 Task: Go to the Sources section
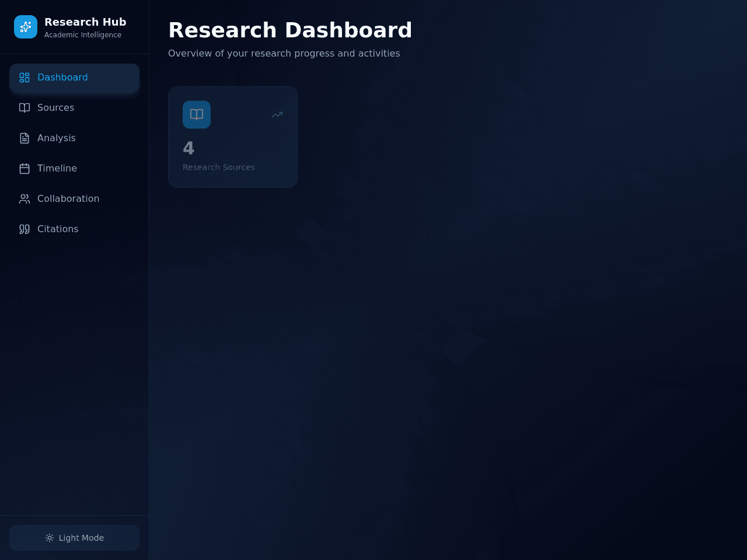[74, 108]
